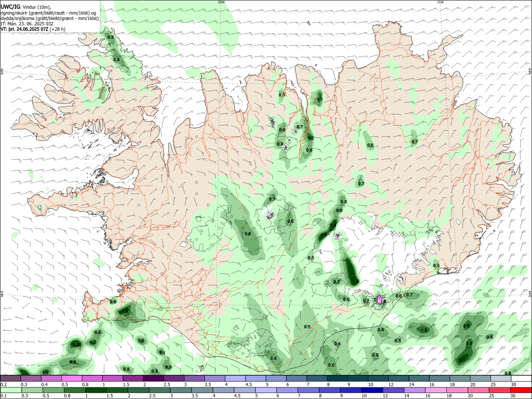Click the dark purple snow swatch between 2 and 2.5

point(153,379)
